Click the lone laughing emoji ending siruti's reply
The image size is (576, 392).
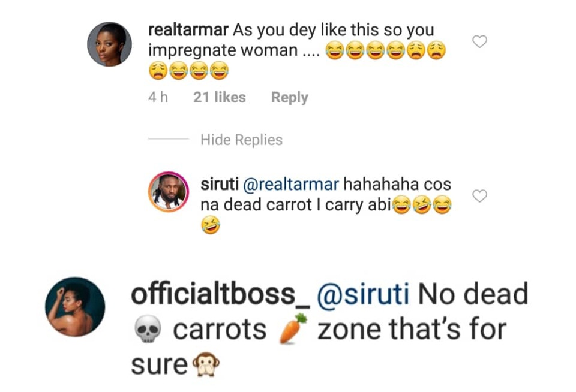210,226
